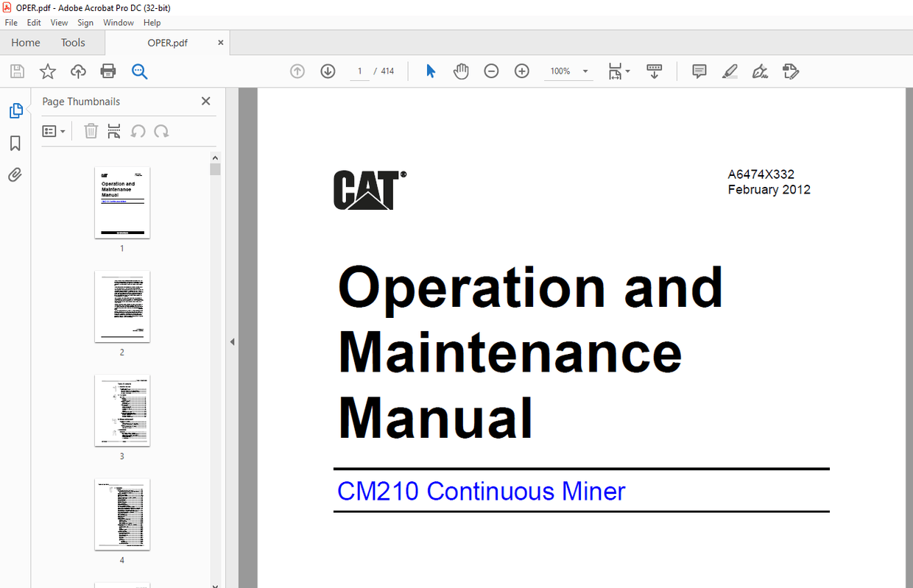Zoom out using the minus icon

coord(491,71)
